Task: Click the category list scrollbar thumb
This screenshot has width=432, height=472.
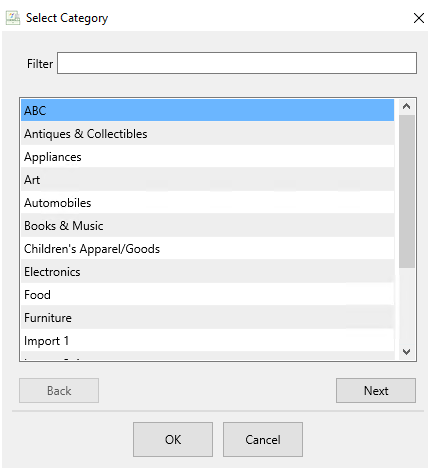Action: click(x=406, y=191)
